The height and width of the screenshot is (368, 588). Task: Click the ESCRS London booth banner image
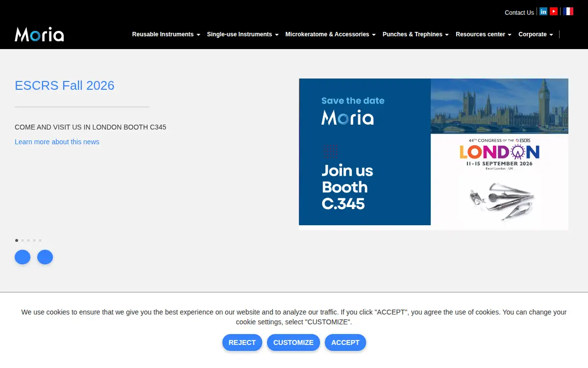click(x=434, y=154)
